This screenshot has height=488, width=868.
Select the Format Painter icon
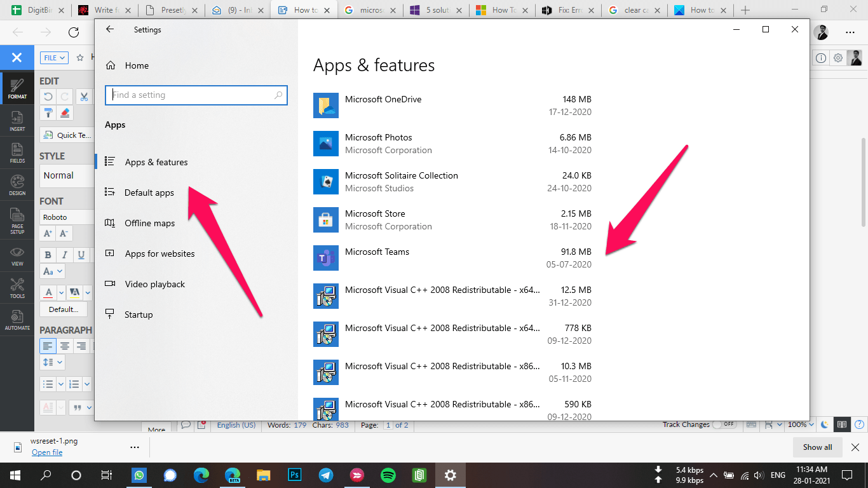(x=48, y=113)
